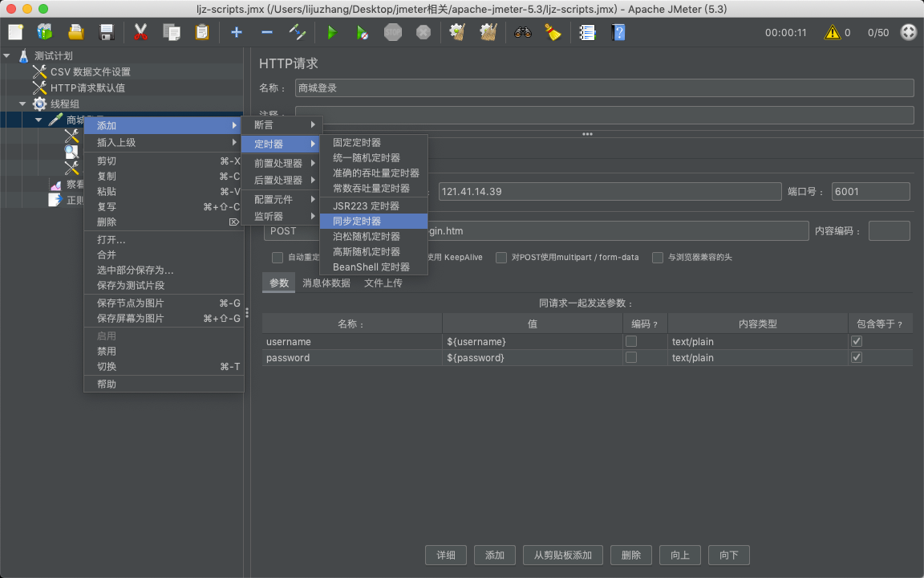Toggle element state with toolbar toggle icon

point(298,32)
